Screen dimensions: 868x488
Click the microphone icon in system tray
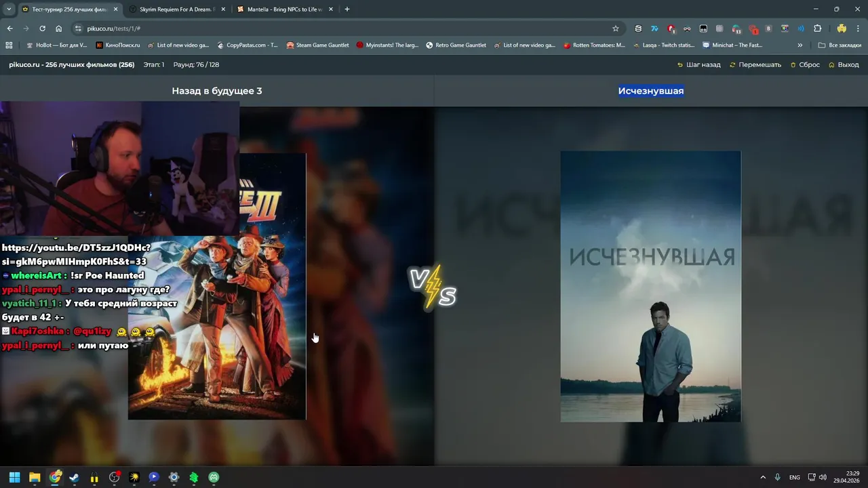[777, 477]
